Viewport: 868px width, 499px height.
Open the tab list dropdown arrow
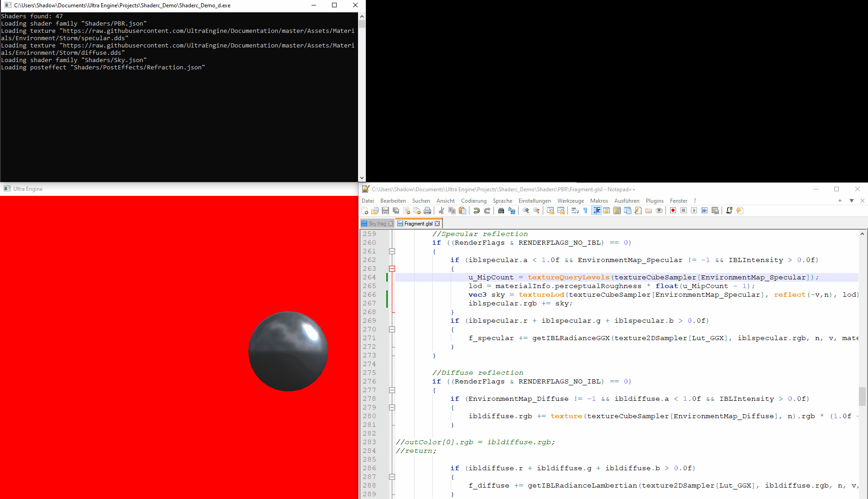[851, 200]
